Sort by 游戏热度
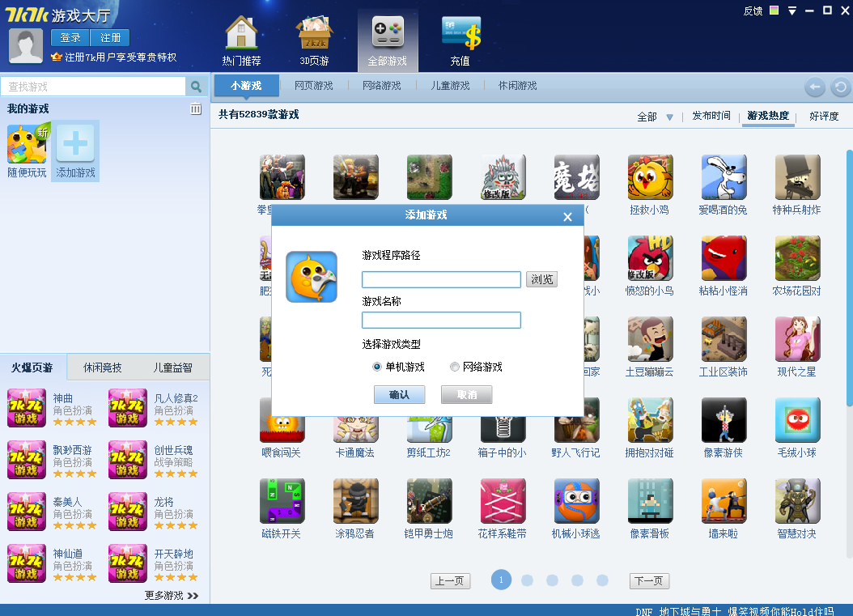Viewport: 853px width, 616px height. [768, 116]
